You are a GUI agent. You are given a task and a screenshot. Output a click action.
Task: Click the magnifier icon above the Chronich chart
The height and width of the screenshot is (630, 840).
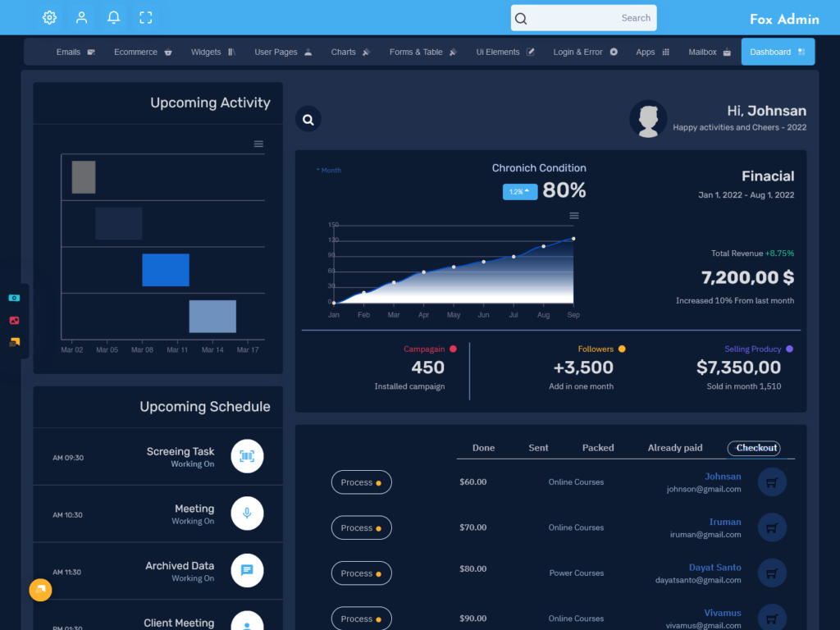point(308,118)
